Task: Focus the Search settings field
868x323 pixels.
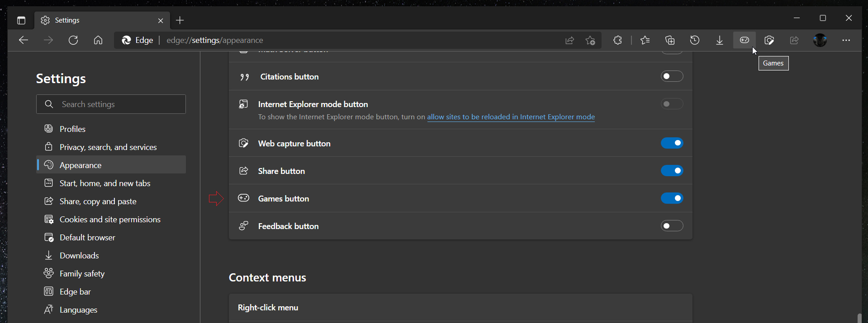Action: tap(111, 104)
